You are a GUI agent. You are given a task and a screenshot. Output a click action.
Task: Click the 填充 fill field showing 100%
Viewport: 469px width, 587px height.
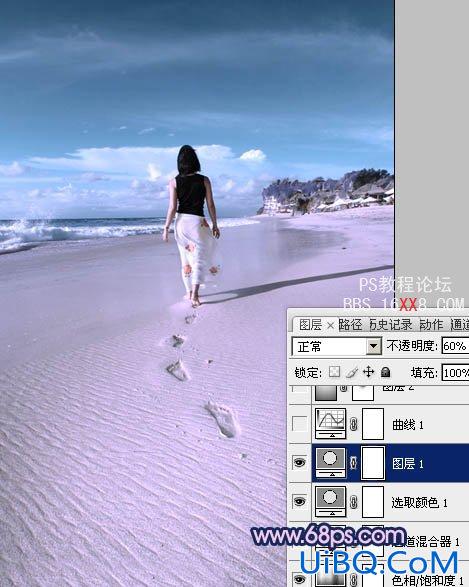pyautogui.click(x=455, y=372)
